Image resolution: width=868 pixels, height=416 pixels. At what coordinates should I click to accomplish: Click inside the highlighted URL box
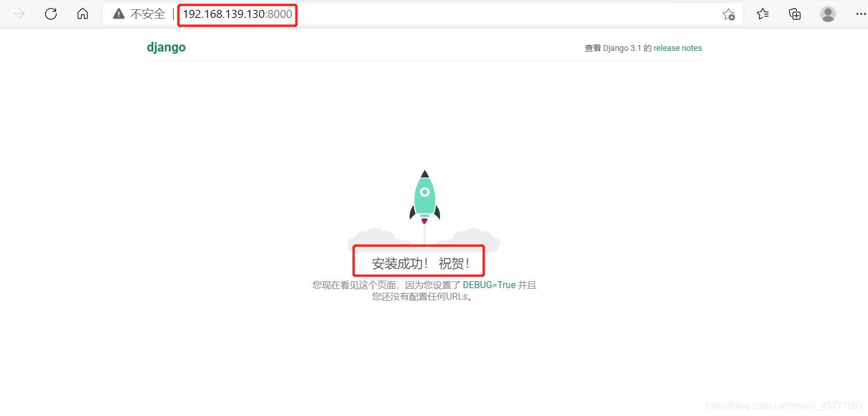coord(237,14)
